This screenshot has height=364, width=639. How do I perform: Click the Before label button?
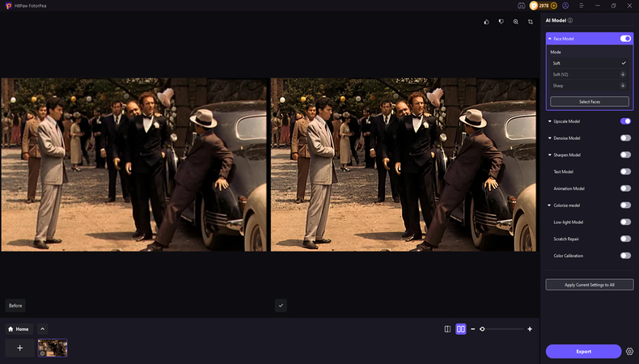15,305
